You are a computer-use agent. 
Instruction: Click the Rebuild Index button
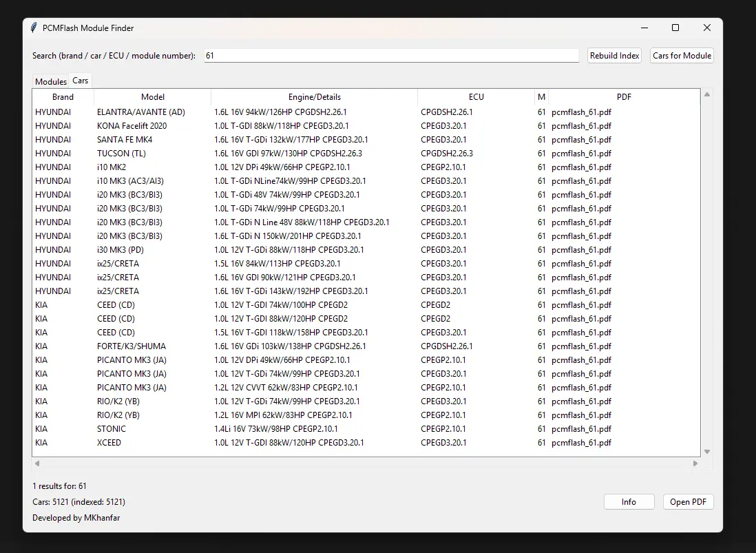[x=613, y=55]
